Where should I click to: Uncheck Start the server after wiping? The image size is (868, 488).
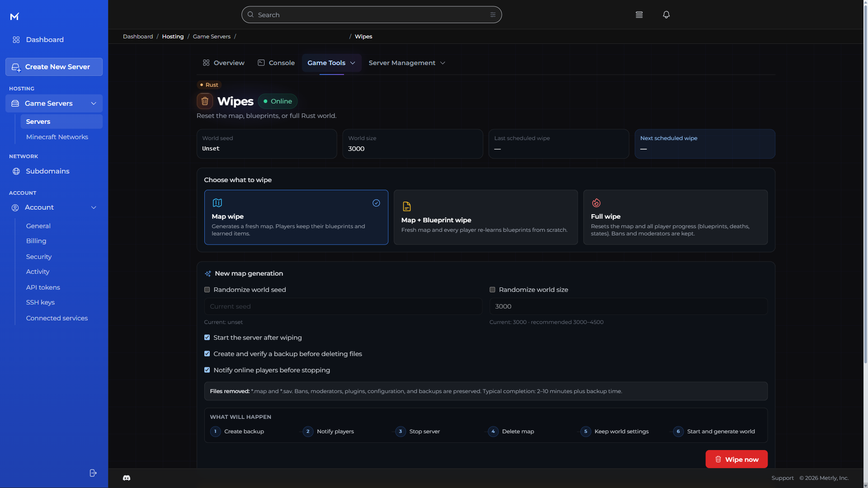coord(207,338)
